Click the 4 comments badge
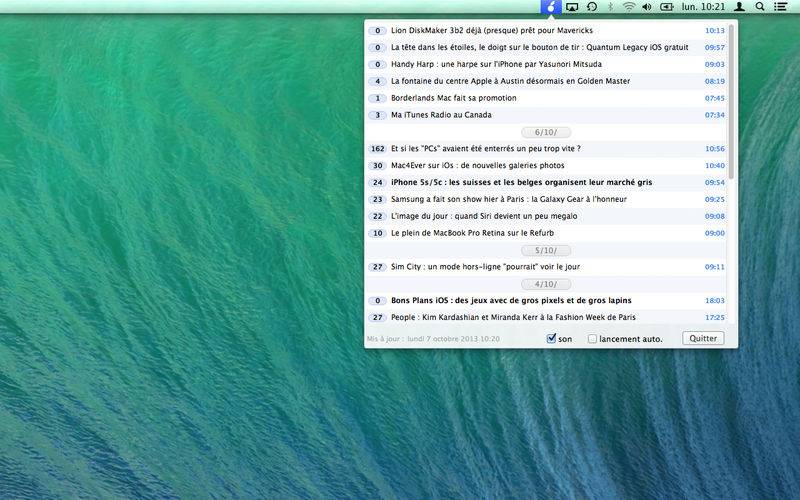The image size is (800, 500). (x=378, y=81)
